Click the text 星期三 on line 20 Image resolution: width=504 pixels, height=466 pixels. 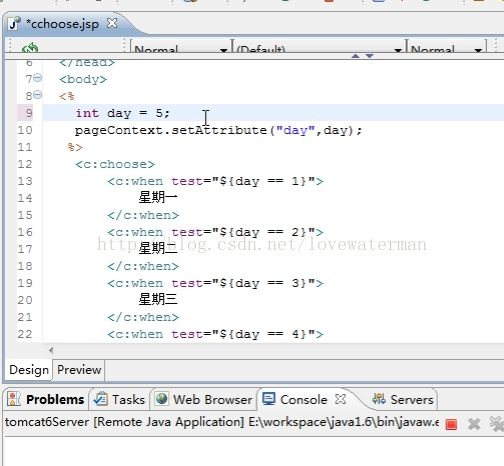158,300
